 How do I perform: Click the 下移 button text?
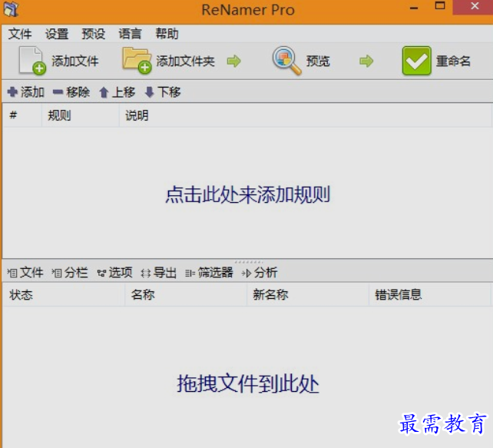pyautogui.click(x=169, y=92)
